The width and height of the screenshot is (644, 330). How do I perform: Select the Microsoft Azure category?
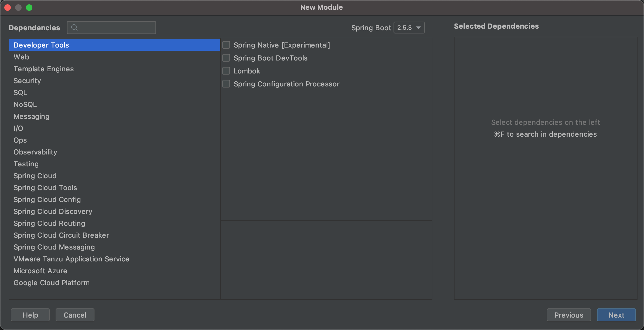(115, 271)
